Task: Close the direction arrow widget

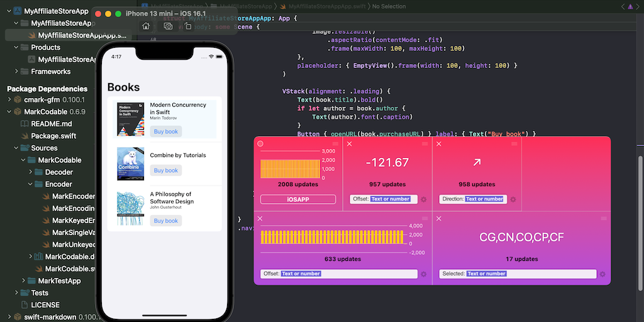Action: tap(439, 144)
